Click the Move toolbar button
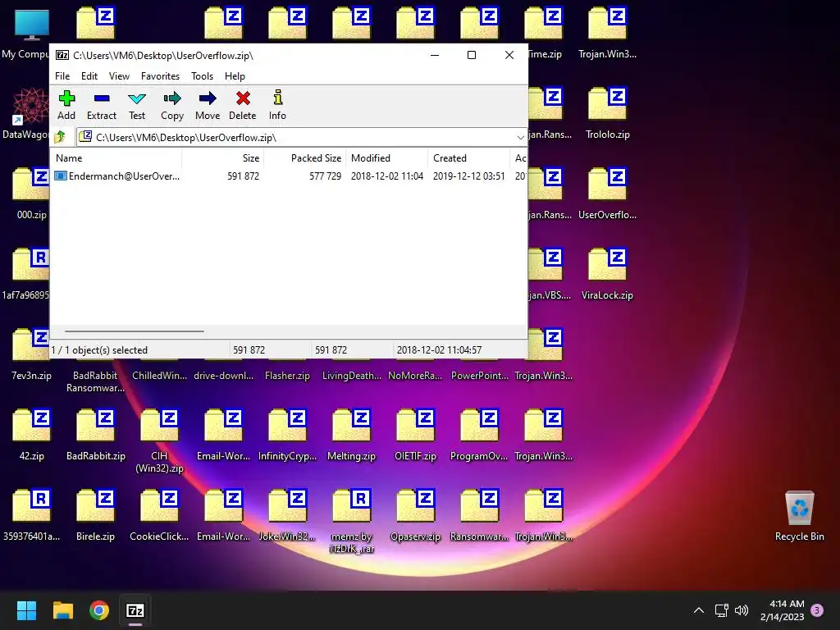Image resolution: width=840 pixels, height=630 pixels. click(208, 105)
